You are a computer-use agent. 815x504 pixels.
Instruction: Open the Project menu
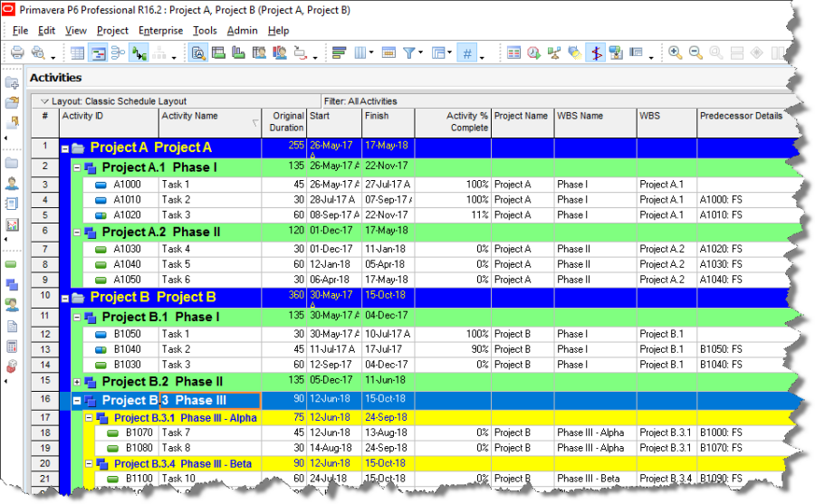point(112,31)
